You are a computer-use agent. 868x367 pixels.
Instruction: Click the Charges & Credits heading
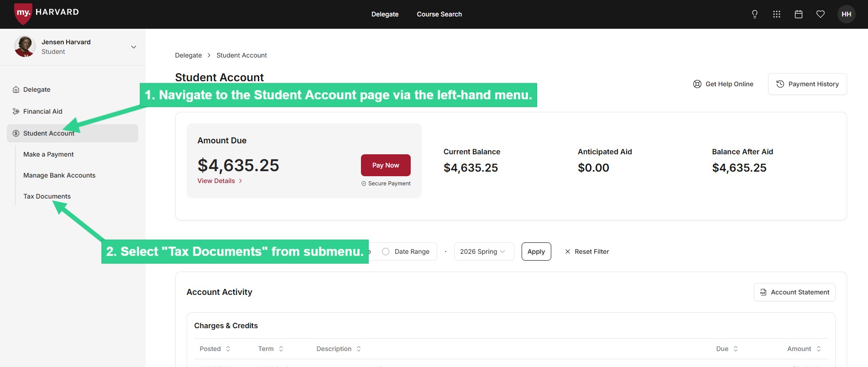(x=226, y=325)
